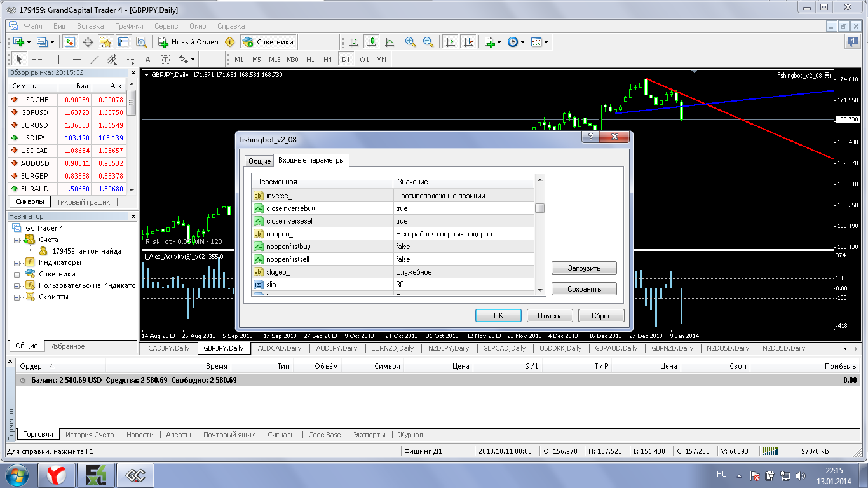Toggle the Советники auto-trading button

tap(268, 42)
